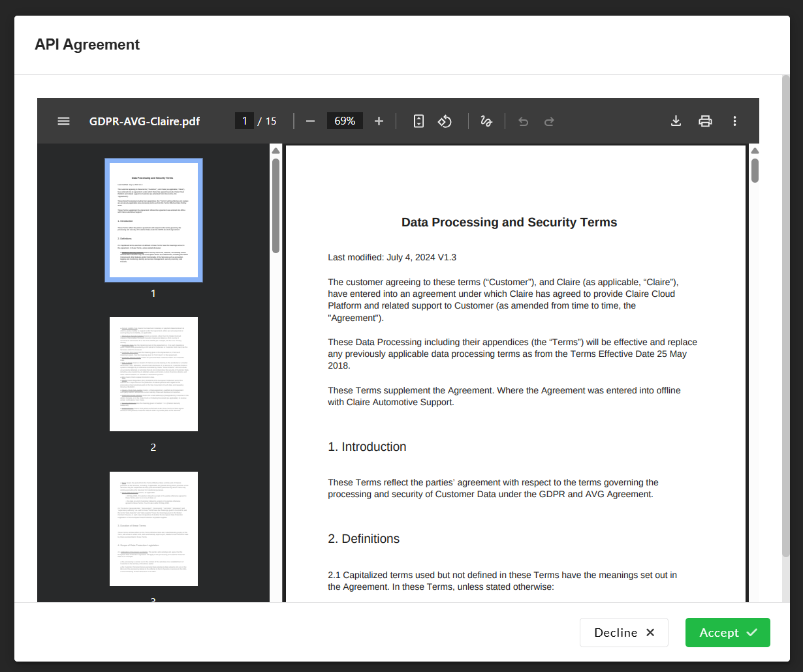Image resolution: width=803 pixels, height=672 pixels.
Task: Click the document scrollbar up arrow
Action: (755, 151)
